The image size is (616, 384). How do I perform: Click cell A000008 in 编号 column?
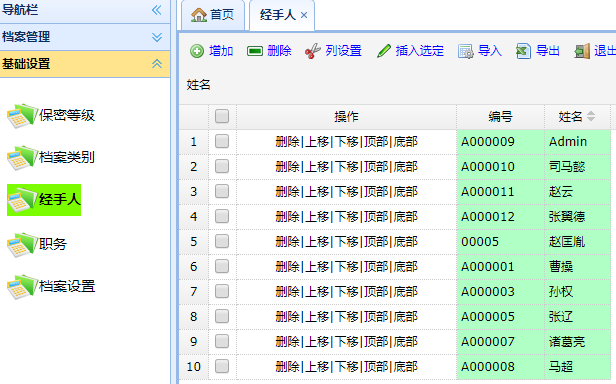(500, 367)
